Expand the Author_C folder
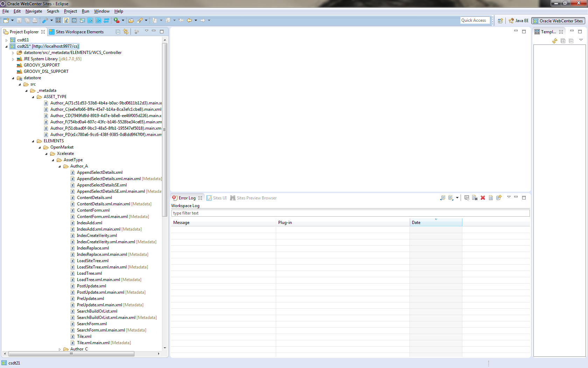The height and width of the screenshot is (368, 588). [x=60, y=349]
